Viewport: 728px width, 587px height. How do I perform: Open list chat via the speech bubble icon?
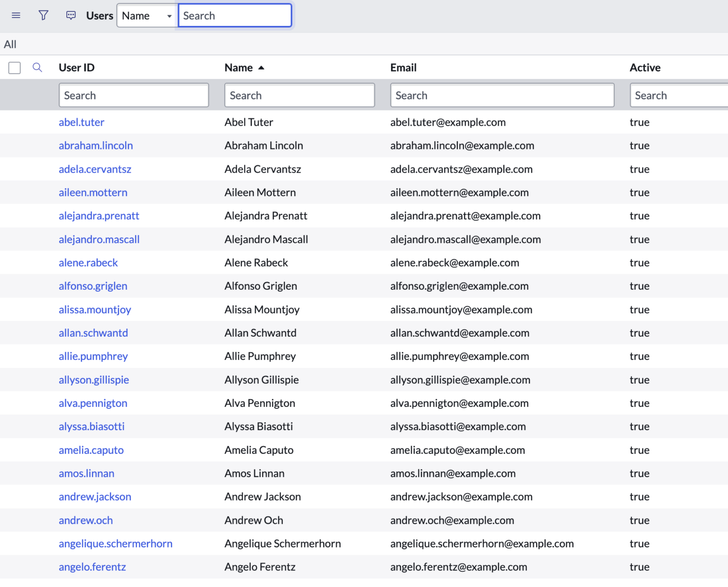[71, 15]
